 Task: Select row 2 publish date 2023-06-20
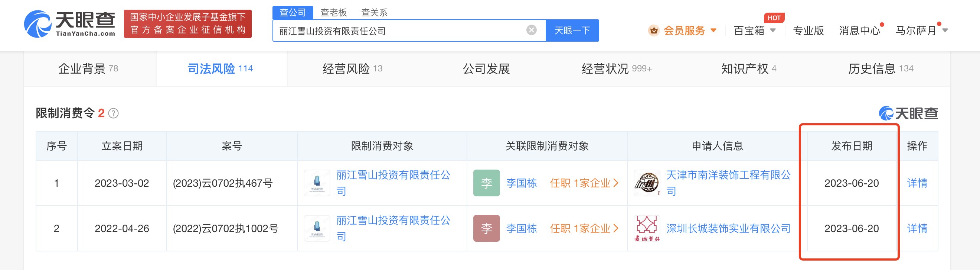[x=852, y=228]
